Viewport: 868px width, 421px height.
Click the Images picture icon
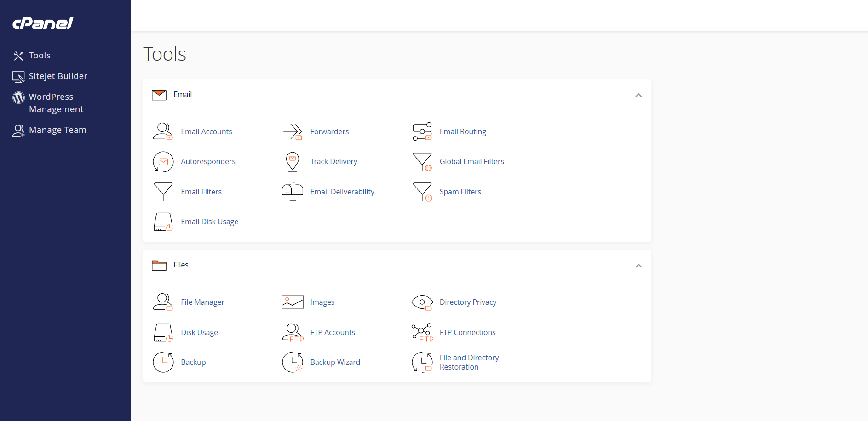293,302
